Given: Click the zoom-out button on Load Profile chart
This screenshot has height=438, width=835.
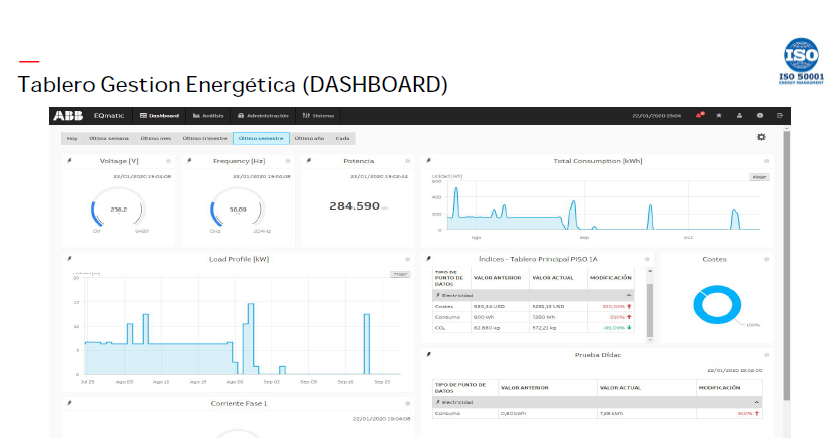Looking at the screenshot, I should (400, 274).
